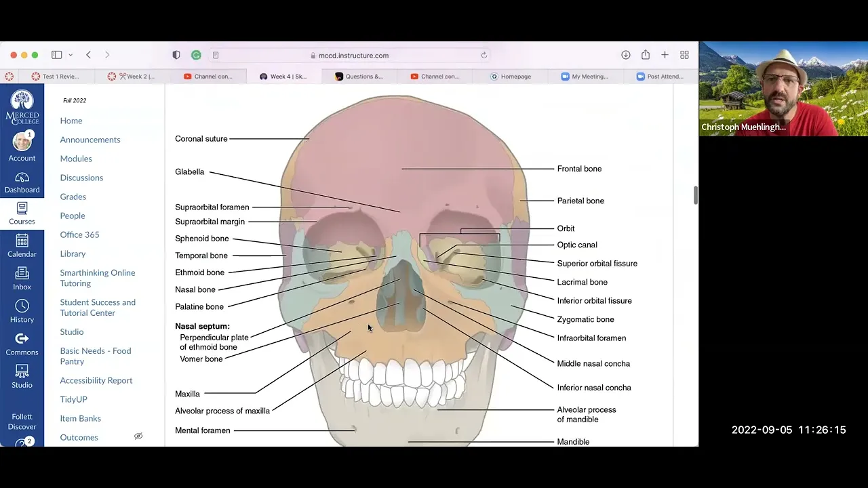This screenshot has width=868, height=488.
Task: Switch to the Week 2 tab
Action: click(x=132, y=77)
